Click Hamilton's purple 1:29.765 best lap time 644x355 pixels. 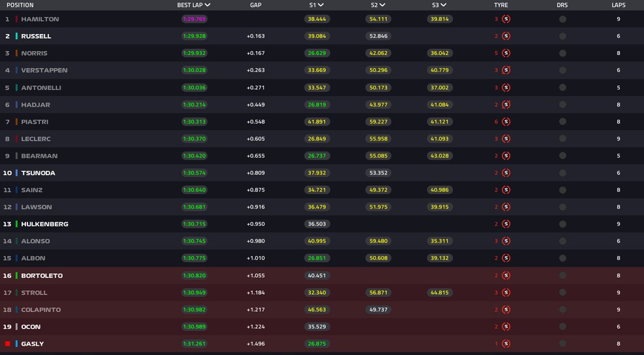(x=194, y=19)
